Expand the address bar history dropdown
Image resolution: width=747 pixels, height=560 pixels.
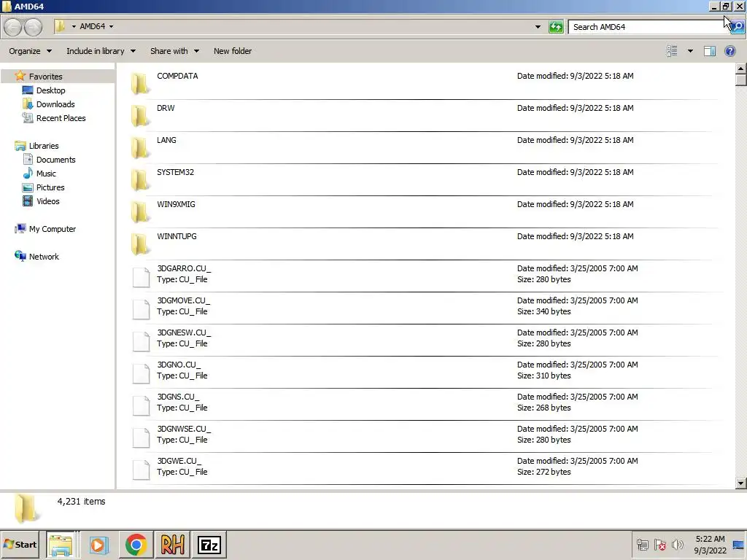click(538, 27)
